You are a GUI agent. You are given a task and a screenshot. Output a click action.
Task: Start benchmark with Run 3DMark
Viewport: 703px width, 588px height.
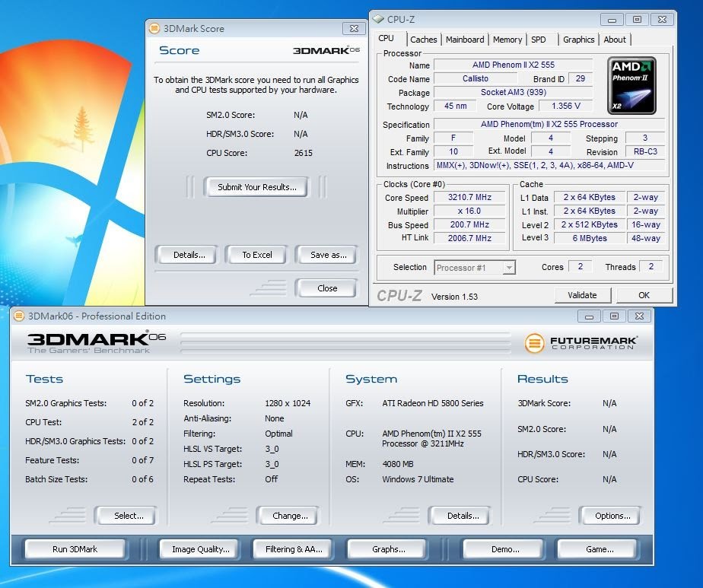tap(75, 549)
